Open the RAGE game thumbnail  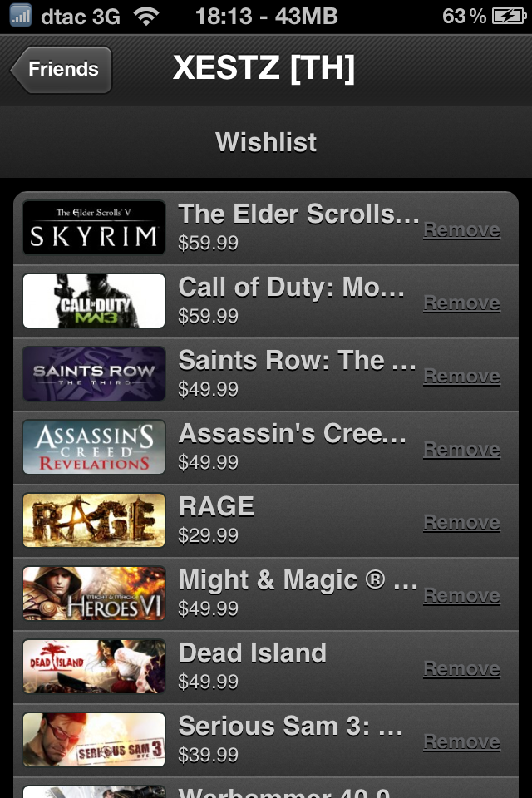point(94,520)
